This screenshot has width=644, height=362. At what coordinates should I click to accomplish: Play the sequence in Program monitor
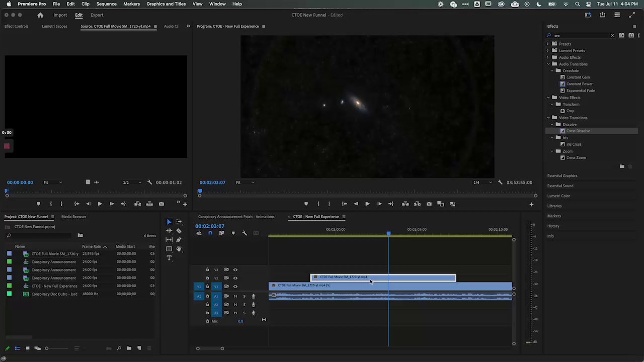tap(367, 204)
